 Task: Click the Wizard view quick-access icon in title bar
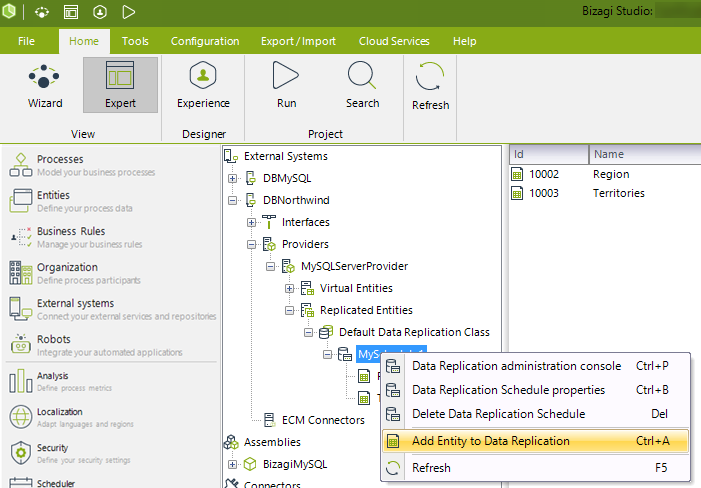coord(42,12)
